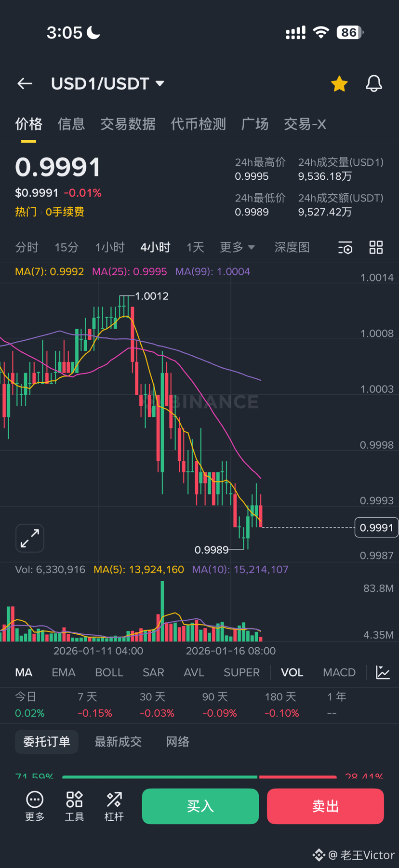Toggle the MACD indicator
Viewport: 399px width, 868px height.
pos(339,672)
